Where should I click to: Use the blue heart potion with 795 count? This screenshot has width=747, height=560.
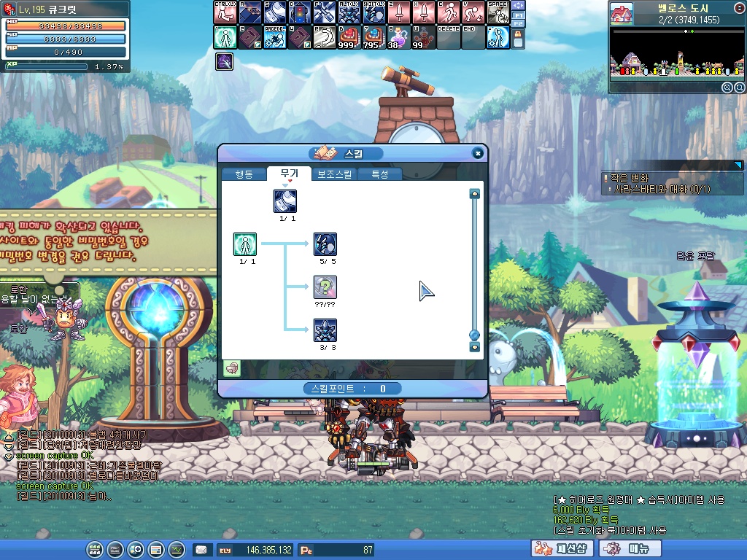tap(374, 37)
